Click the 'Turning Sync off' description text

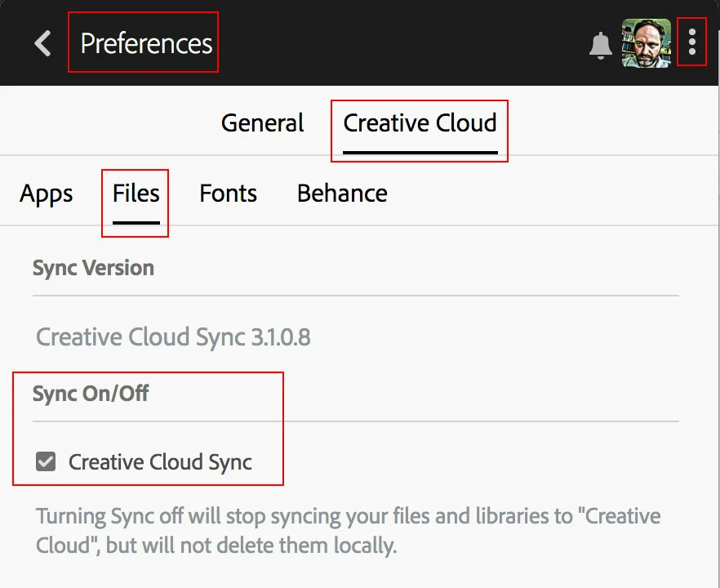[x=348, y=531]
